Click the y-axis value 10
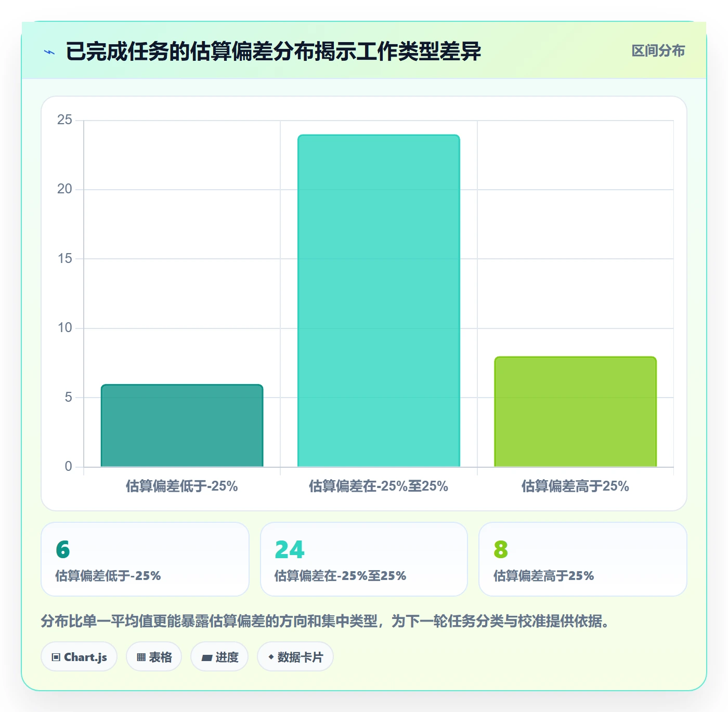The image size is (728, 712). tap(65, 328)
